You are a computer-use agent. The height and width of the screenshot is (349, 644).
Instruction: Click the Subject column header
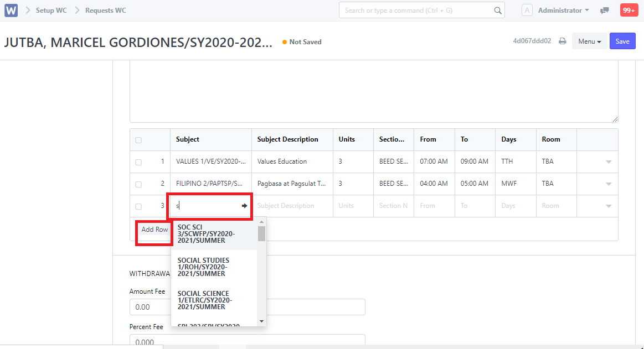click(210, 139)
